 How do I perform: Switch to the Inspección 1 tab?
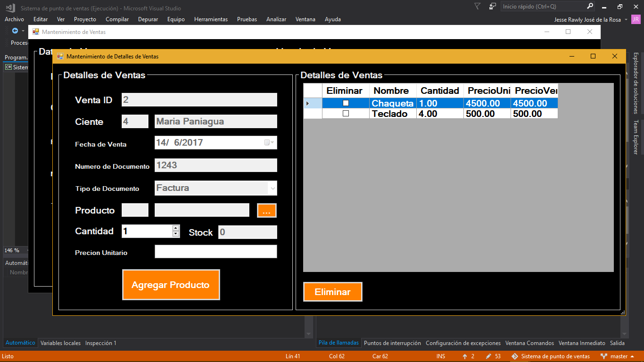pos(101,343)
